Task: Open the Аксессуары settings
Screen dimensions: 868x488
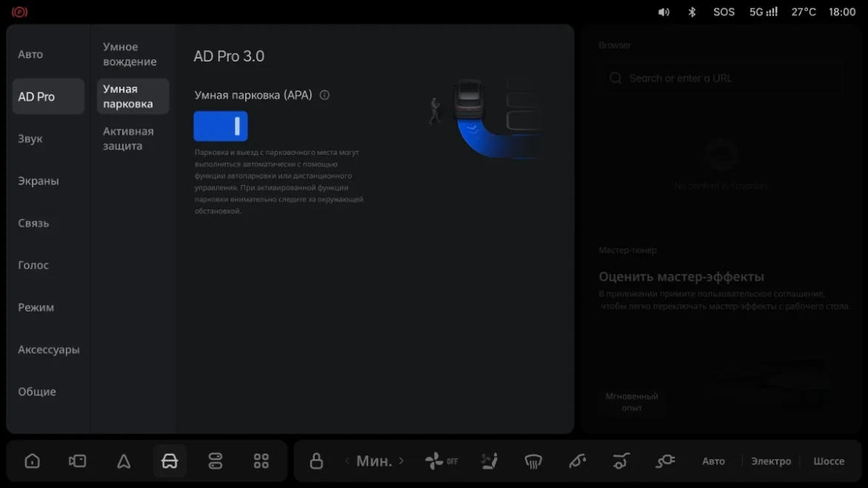Action: click(x=49, y=350)
